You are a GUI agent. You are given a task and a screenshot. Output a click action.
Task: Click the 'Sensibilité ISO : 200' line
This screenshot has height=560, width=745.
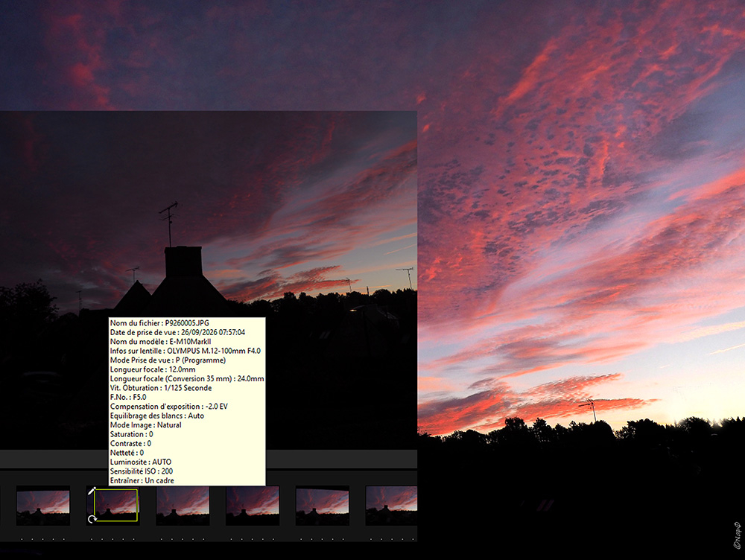[142, 471]
